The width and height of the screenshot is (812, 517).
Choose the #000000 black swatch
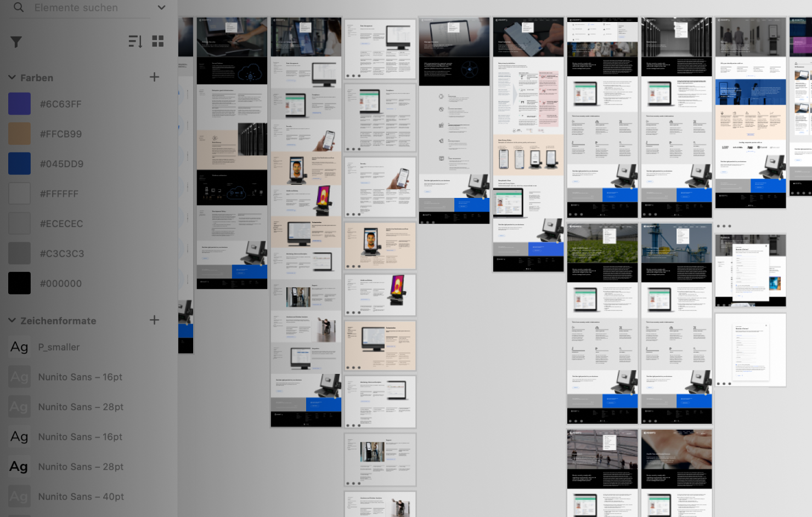[x=19, y=283]
